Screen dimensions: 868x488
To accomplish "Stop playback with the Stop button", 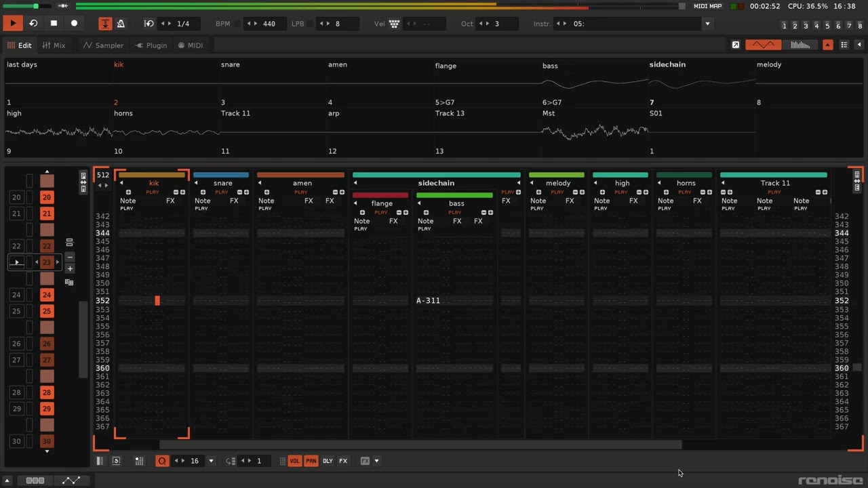I will (x=54, y=23).
